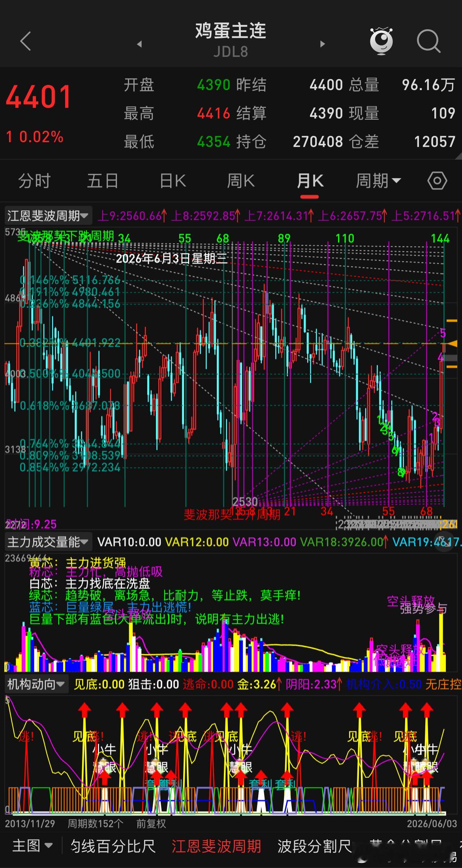The image size is (462, 868).
Task: Tap the 前复权 adjustment label
Action: click(151, 824)
